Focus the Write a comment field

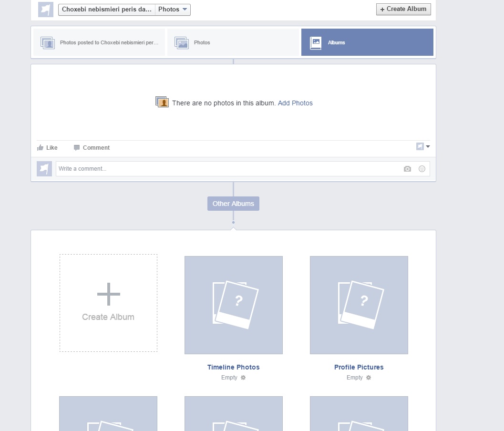click(x=243, y=169)
